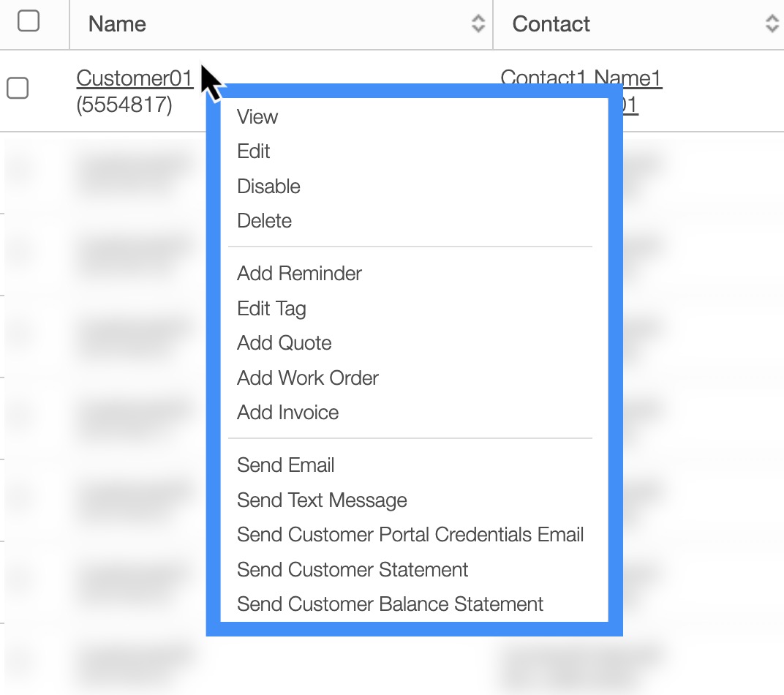The height and width of the screenshot is (695, 784).
Task: Choose Send Customer Statement option
Action: tap(353, 570)
